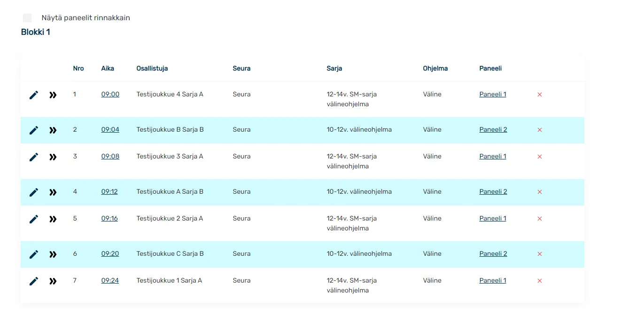Click 12-14v. SM-sarja välineohjelma in row 1

pos(352,99)
